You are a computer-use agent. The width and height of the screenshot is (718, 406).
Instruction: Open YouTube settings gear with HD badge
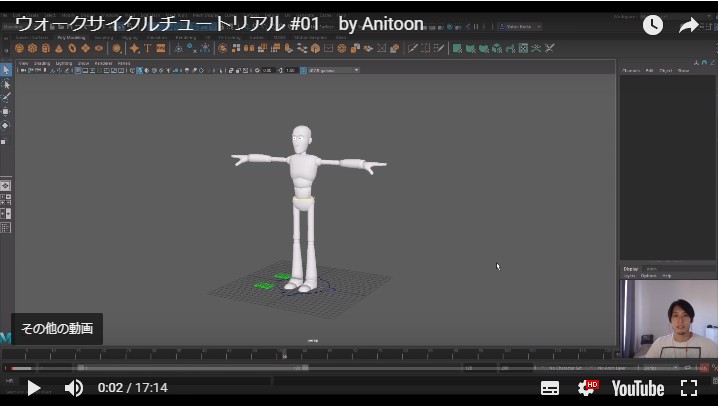point(587,388)
